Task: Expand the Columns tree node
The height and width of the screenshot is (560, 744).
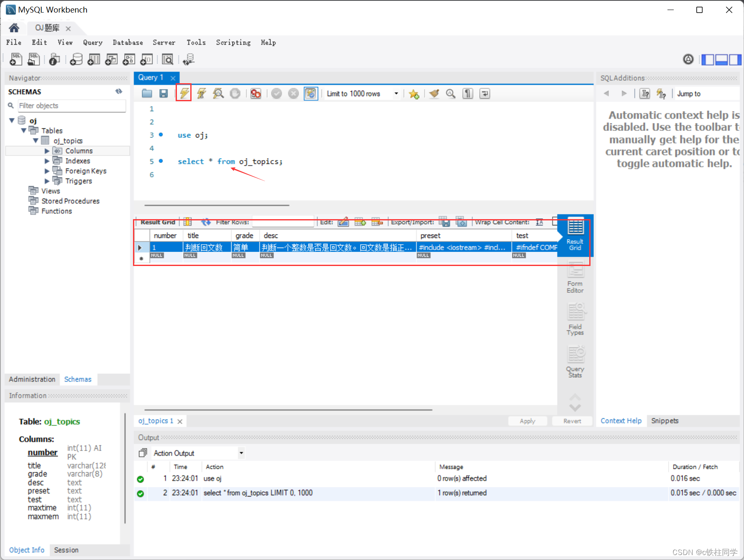Action: click(47, 151)
